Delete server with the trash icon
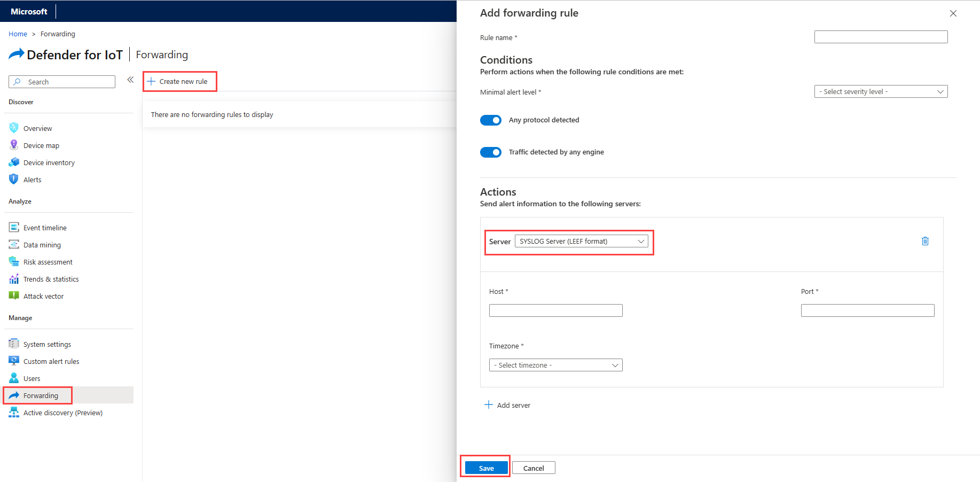This screenshot has height=482, width=980. pyautogui.click(x=925, y=241)
